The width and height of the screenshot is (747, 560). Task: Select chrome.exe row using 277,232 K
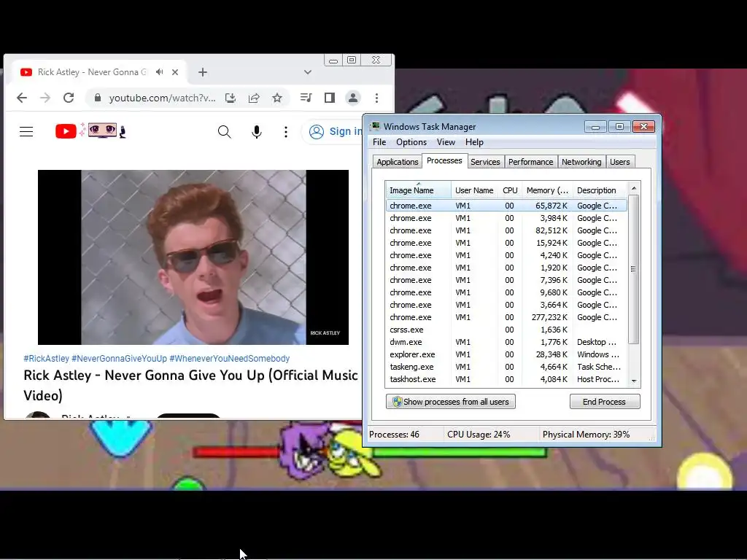pyautogui.click(x=506, y=317)
